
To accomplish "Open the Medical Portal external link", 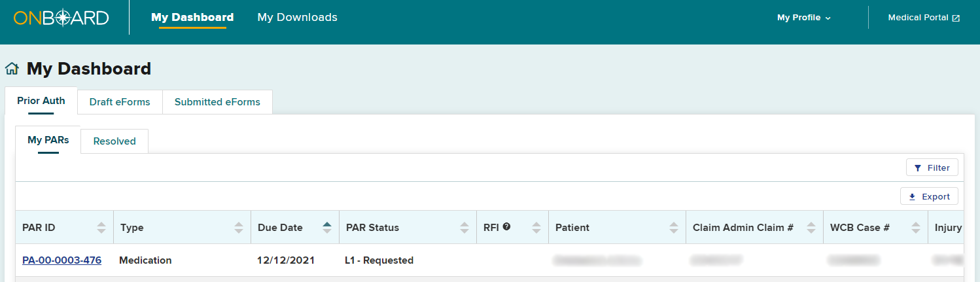I will coord(924,18).
